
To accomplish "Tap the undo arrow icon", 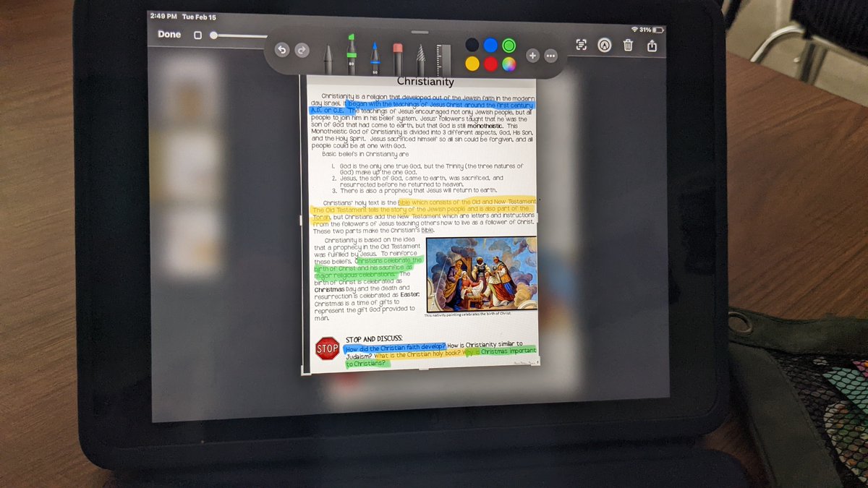I will click(282, 48).
